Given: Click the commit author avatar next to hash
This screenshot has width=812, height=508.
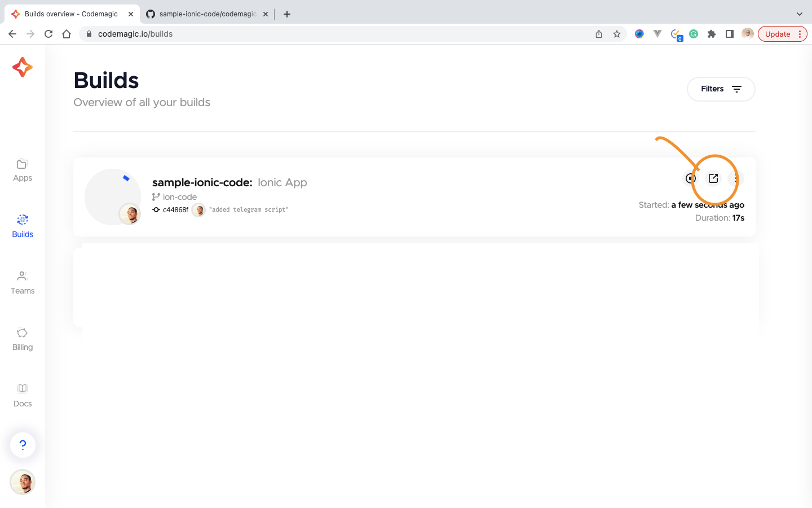Looking at the screenshot, I should click(198, 210).
